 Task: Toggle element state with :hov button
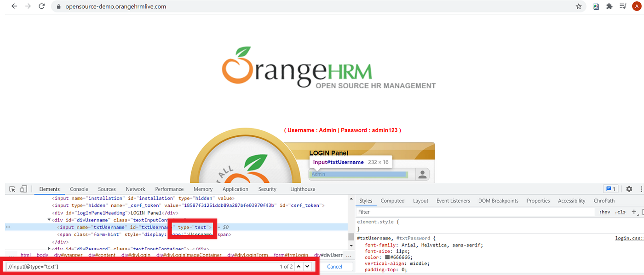(x=604, y=211)
